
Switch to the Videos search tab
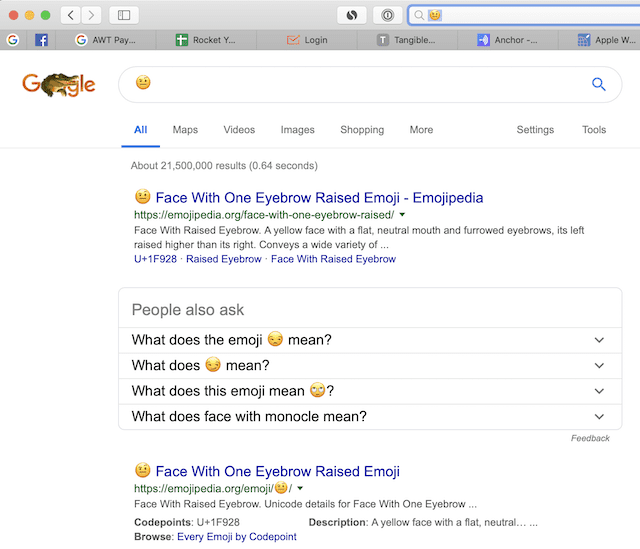coord(239,130)
